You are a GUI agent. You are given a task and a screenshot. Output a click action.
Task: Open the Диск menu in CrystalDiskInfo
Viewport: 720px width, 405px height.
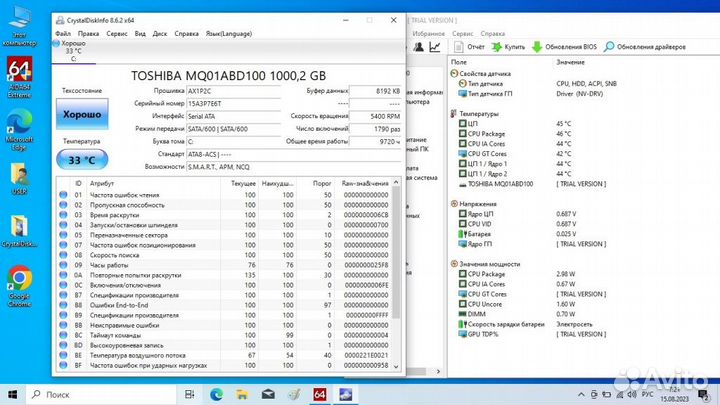pyautogui.click(x=160, y=34)
